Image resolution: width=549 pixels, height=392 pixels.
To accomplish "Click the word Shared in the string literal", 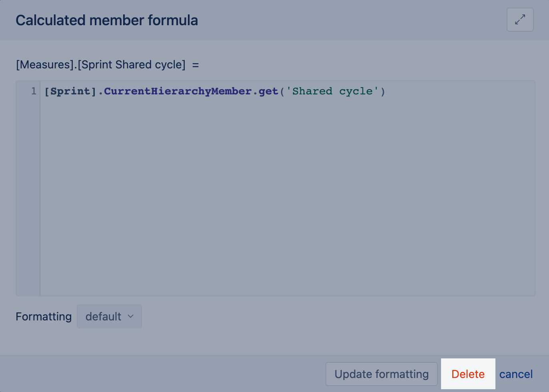I will tap(312, 91).
